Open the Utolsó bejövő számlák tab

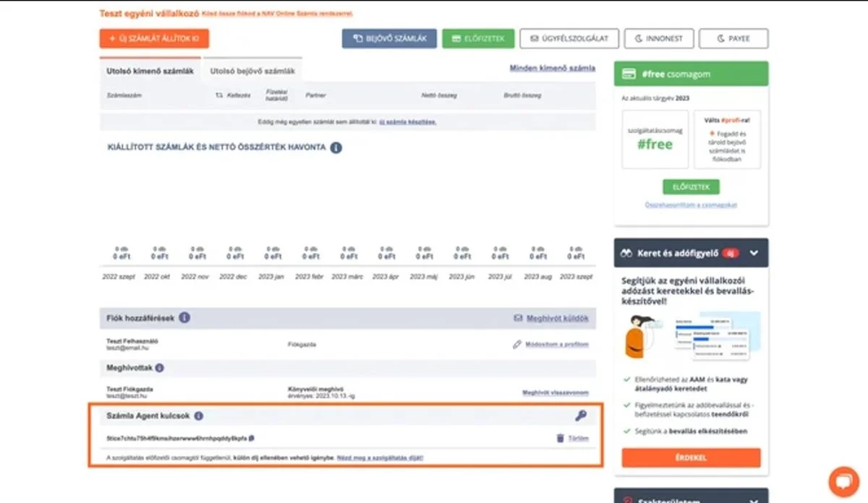(252, 71)
